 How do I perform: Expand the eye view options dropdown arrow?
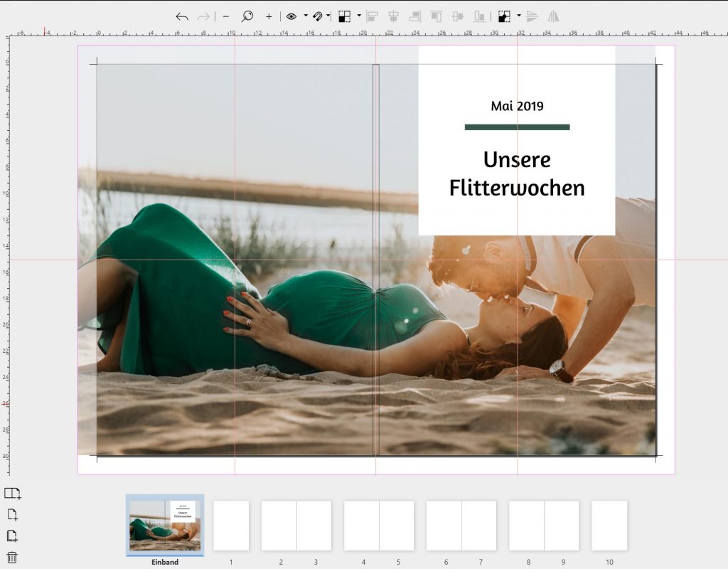(x=306, y=16)
